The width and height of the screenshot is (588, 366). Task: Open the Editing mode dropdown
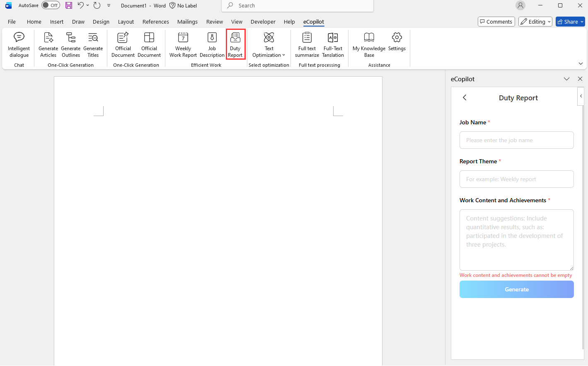(x=535, y=22)
